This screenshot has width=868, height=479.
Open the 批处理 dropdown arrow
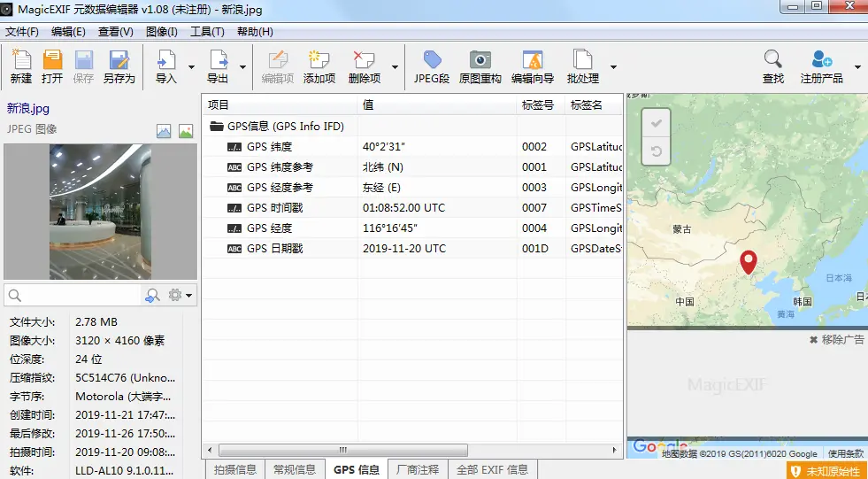pos(613,67)
